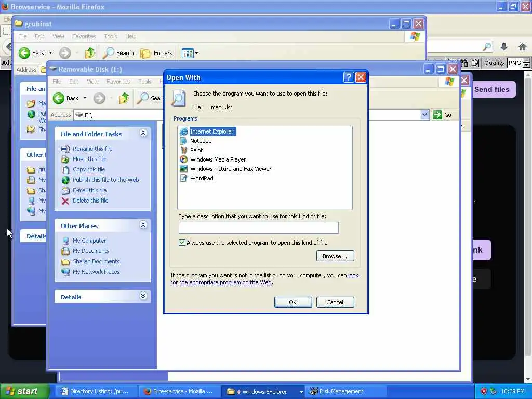Click the description input field
Viewport: 532px width, 399px height.
[x=259, y=228]
